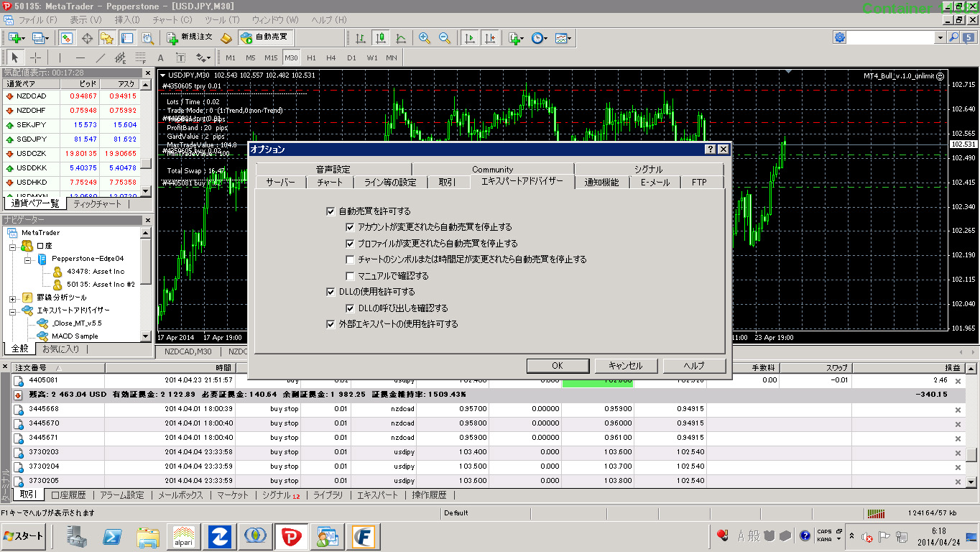This screenshot has height=552, width=980.
Task: Switch to 口座履歴 terminal tab
Action: tap(69, 495)
